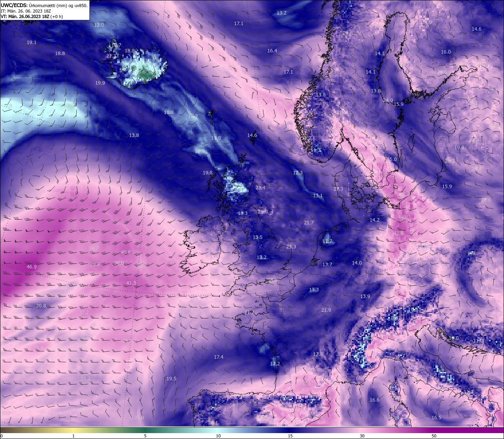Screen dimensions: 504x439
Task: Click the 13.9 value label
Action: [x=365, y=296]
